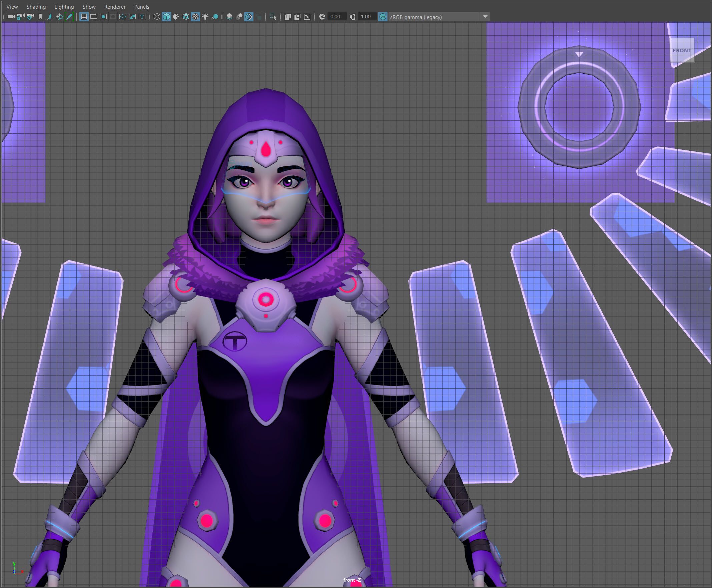
Task: Click the Bookmarks icon
Action: (x=40, y=17)
